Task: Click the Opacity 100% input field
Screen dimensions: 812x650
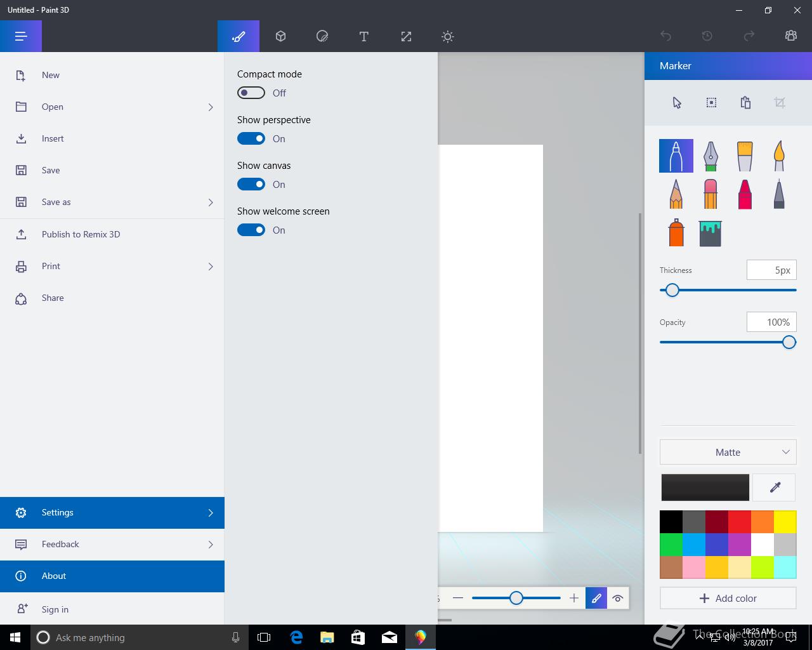Action: [x=771, y=322]
